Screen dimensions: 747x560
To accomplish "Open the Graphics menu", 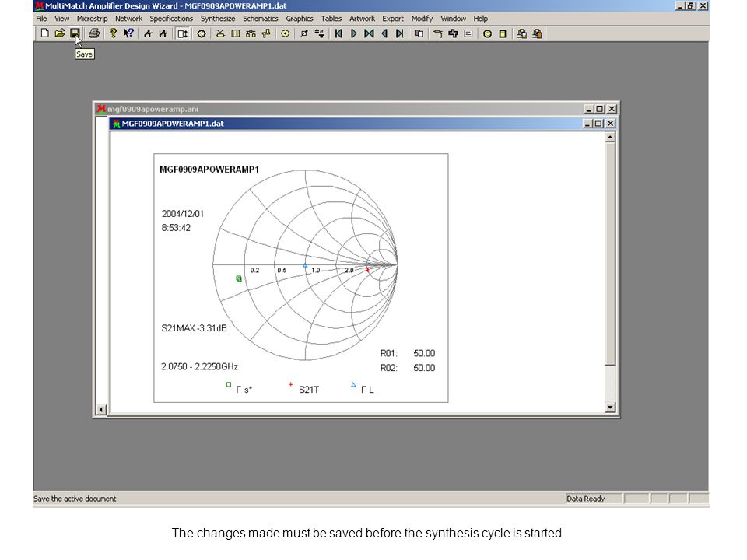I will [x=300, y=19].
